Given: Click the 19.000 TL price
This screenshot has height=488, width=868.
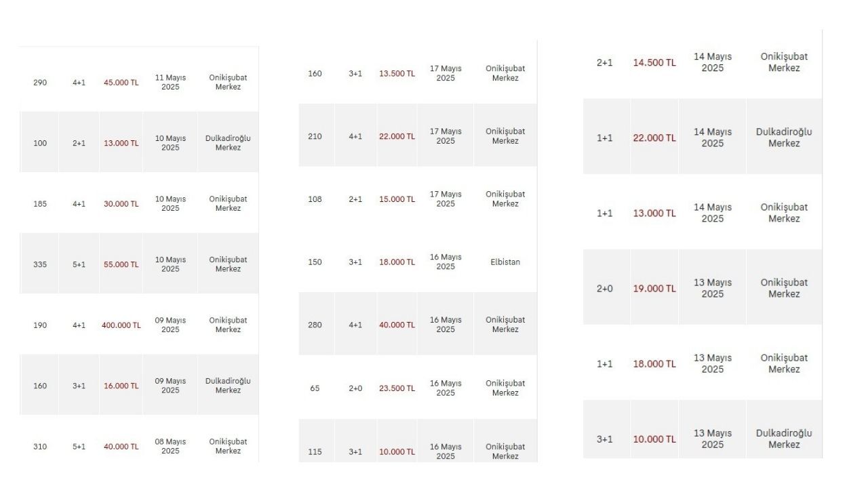Looking at the screenshot, I should [x=654, y=289].
